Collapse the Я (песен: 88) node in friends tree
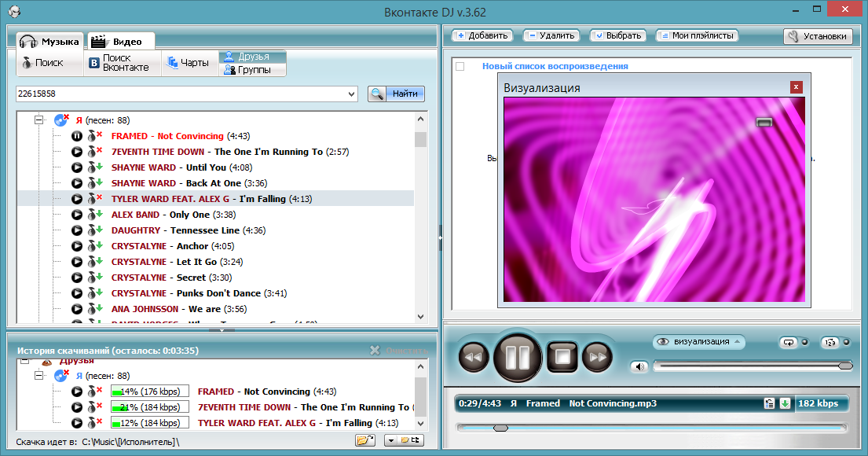The height and width of the screenshot is (456, 868). pyautogui.click(x=38, y=120)
